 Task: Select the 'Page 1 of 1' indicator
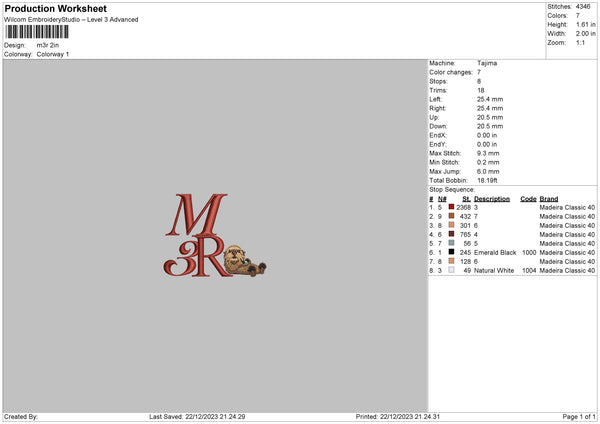pos(579,417)
